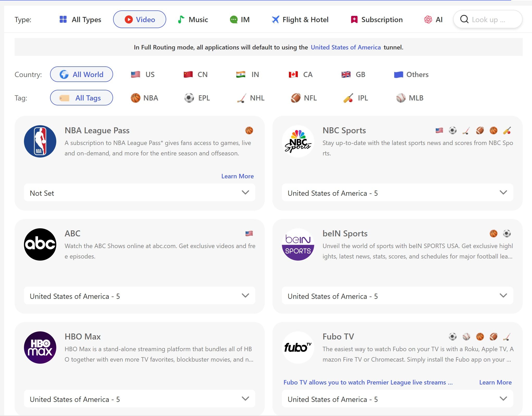Open the ABC tunnel selection dropdown
This screenshot has width=532, height=416.
coord(140,296)
